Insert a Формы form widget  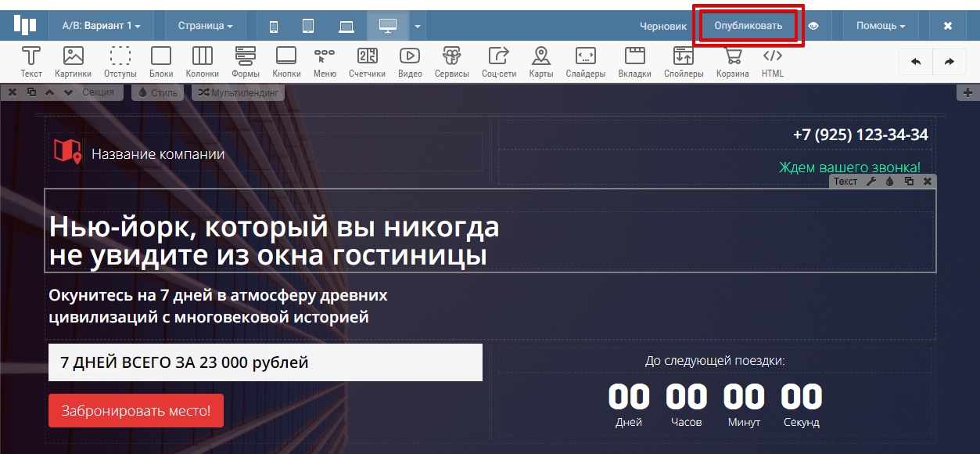pyautogui.click(x=246, y=62)
